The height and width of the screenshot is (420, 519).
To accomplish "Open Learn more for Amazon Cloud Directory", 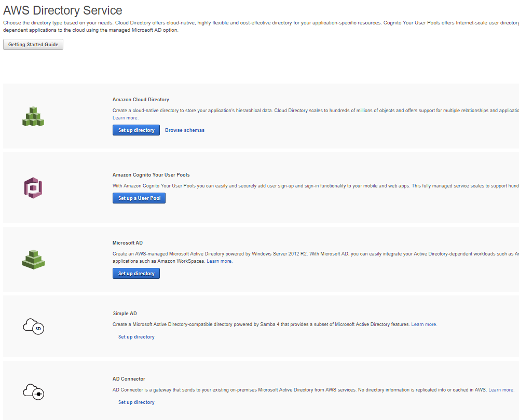I will [x=126, y=118].
